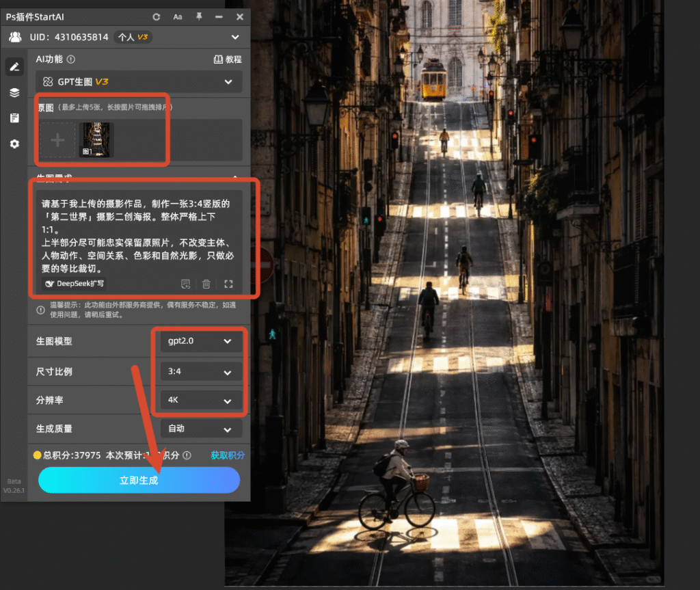The height and width of the screenshot is (590, 700).
Task: Click the DeepSeek扩写 button
Action: [75, 284]
